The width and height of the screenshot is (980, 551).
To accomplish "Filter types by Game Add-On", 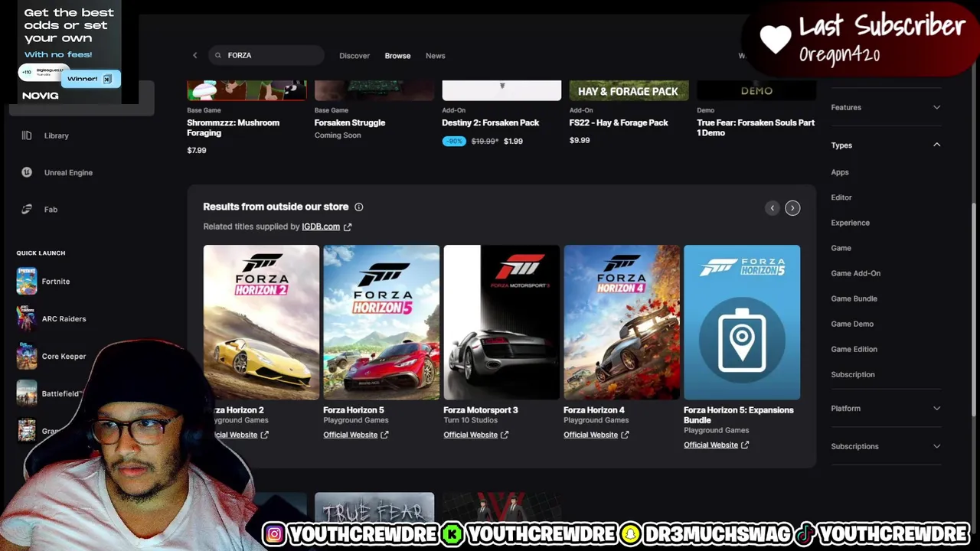I will point(856,273).
